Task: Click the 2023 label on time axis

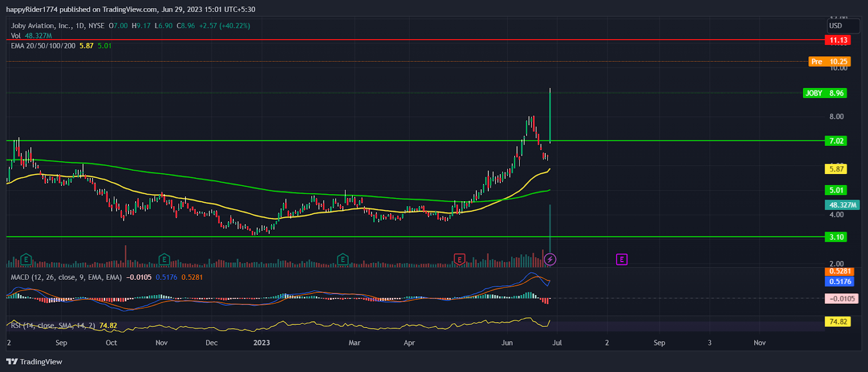Action: tap(261, 343)
